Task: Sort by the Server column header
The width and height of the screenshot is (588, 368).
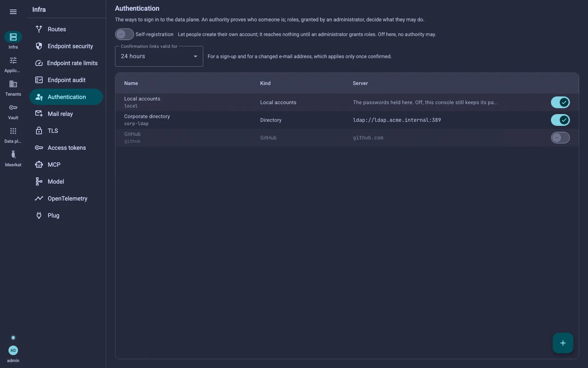Action: pos(360,83)
